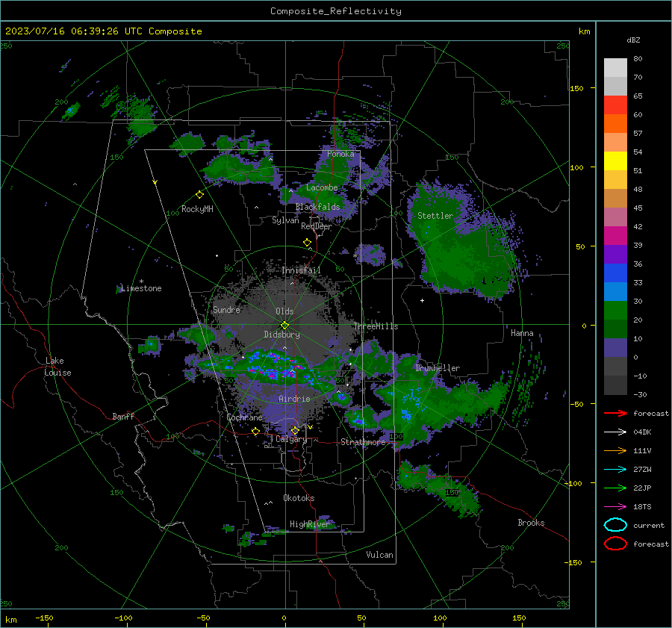Click the Limestone label

[x=141, y=288]
